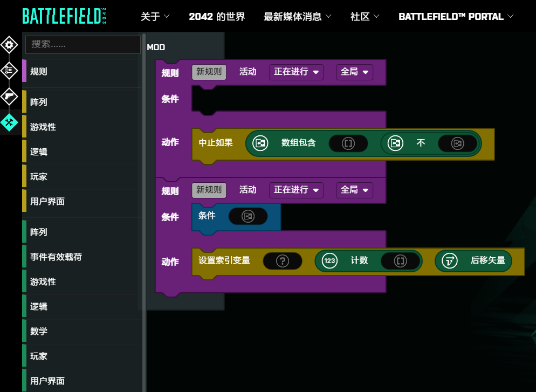
Task: Open the gear settings diamond icon
Action: pyautogui.click(x=9, y=45)
